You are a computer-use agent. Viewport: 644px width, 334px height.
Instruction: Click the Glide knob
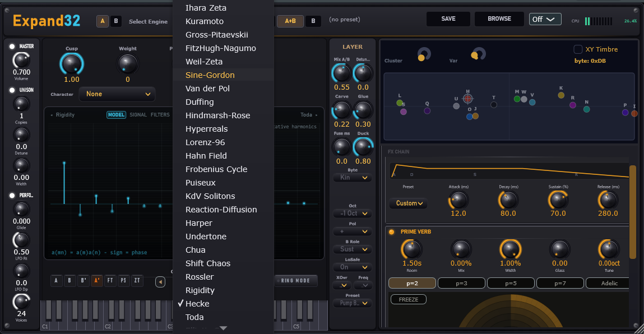pos(21,209)
